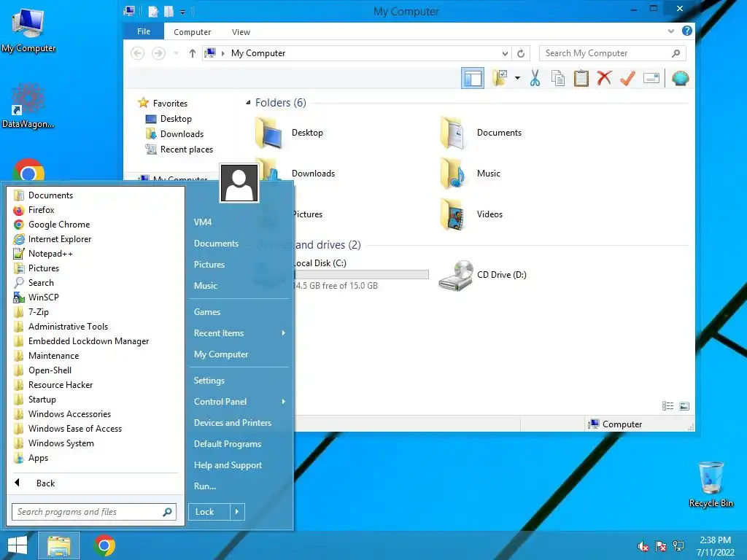
Task: Click the folder options toolbar icon
Action: click(x=500, y=78)
